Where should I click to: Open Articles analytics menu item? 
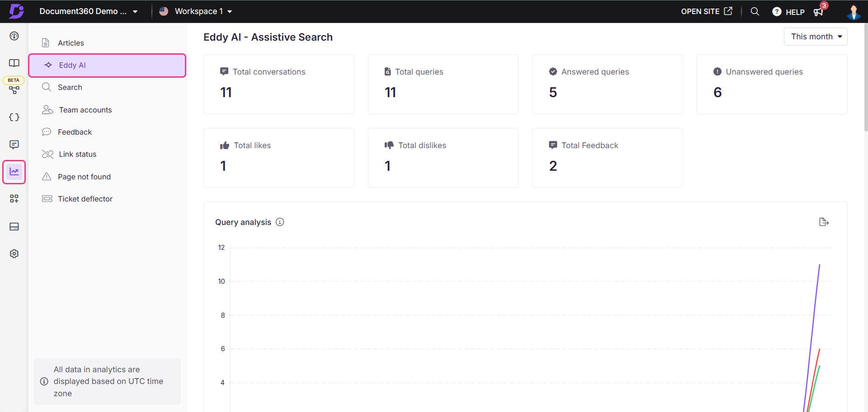(x=107, y=43)
